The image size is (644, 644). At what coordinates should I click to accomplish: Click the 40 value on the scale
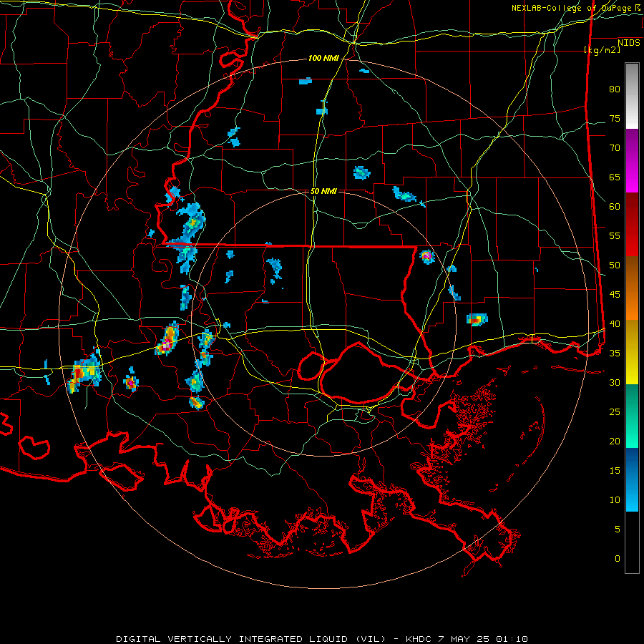[615, 324]
